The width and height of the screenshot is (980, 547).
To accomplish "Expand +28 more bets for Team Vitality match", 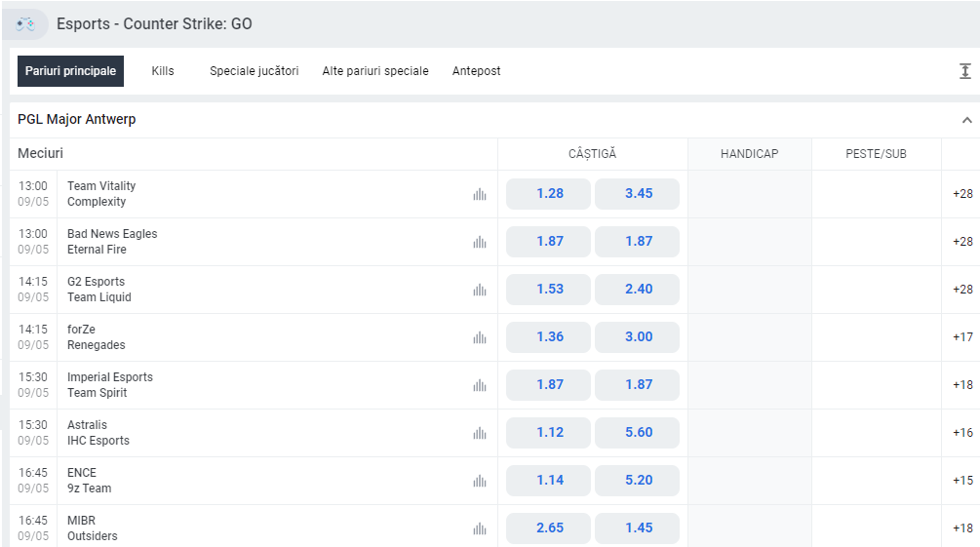I will [x=962, y=194].
